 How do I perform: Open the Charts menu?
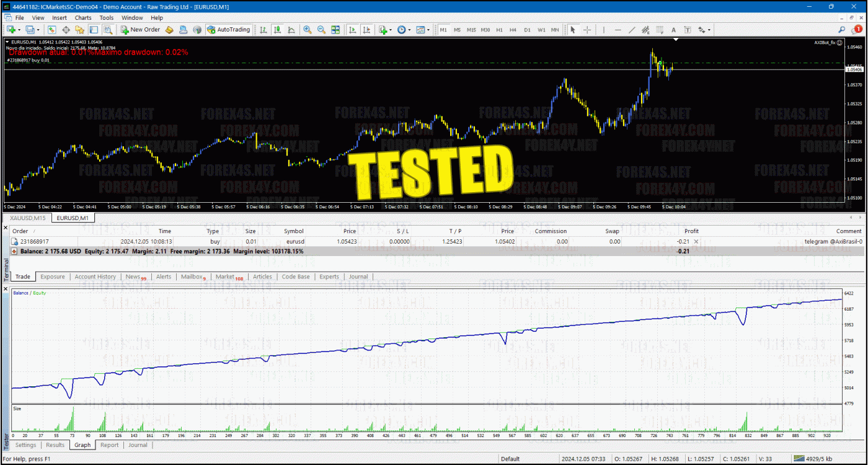click(82, 18)
